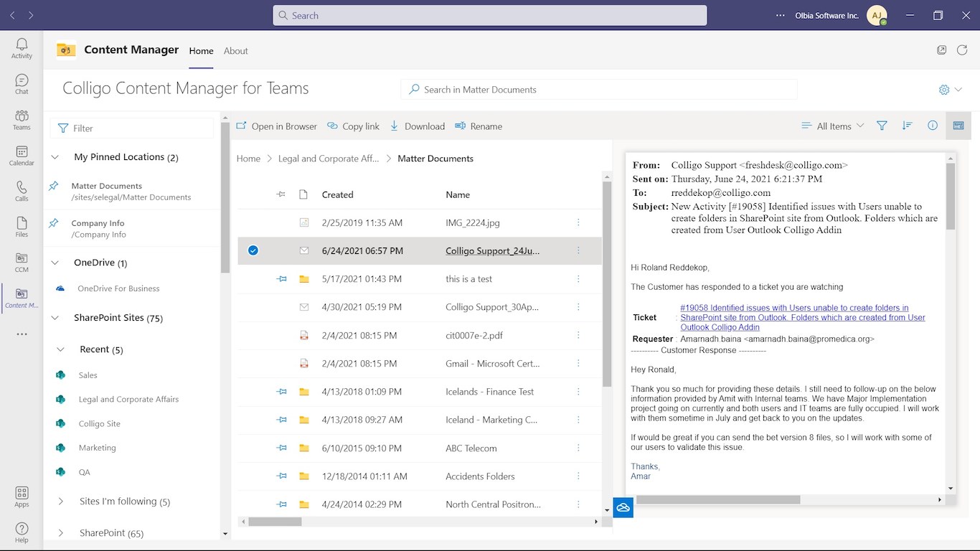Open Help in the Teams sidebar
980x551 pixels.
(x=22, y=532)
